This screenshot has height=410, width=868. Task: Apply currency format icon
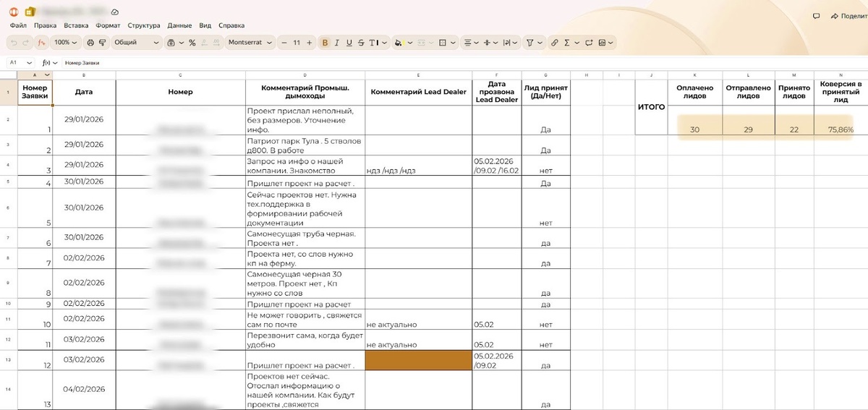[171, 43]
